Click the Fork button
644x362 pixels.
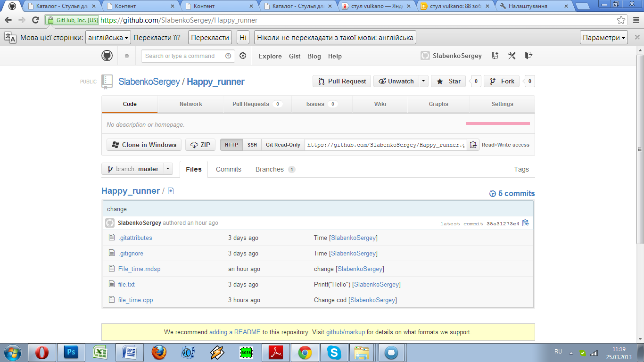click(502, 81)
